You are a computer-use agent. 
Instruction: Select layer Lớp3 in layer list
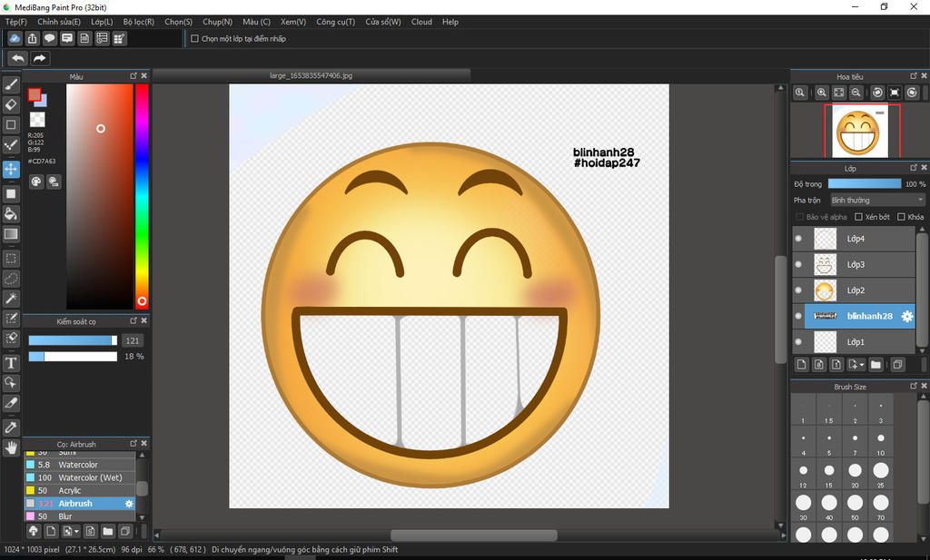coord(854,264)
